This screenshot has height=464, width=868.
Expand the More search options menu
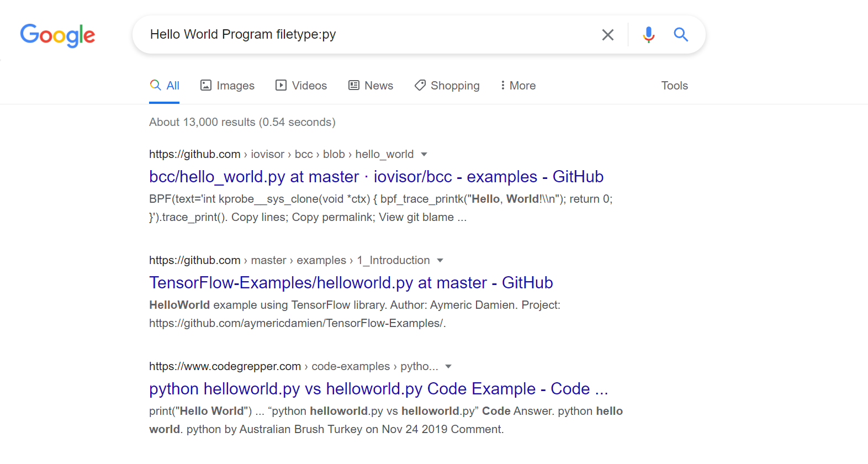(x=518, y=86)
